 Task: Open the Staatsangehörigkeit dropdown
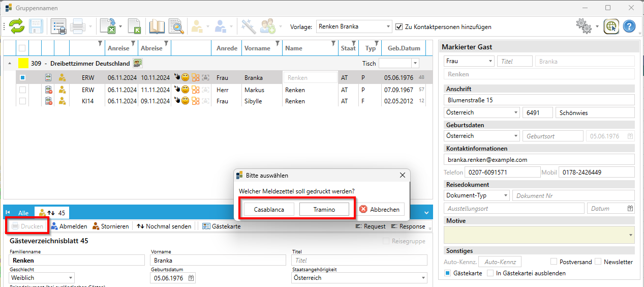pyautogui.click(x=359, y=278)
